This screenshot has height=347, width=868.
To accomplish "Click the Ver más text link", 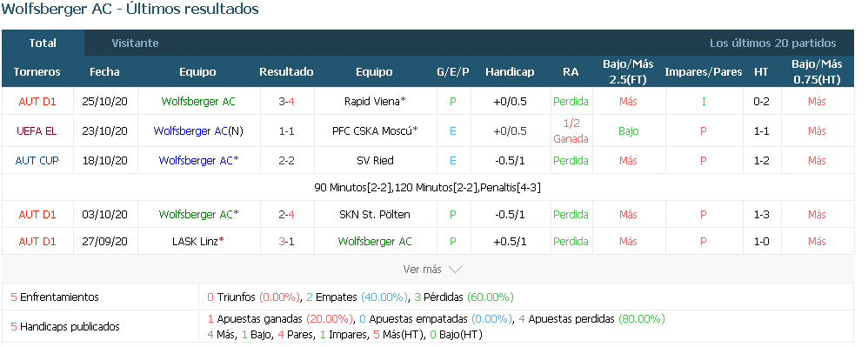I will [423, 270].
